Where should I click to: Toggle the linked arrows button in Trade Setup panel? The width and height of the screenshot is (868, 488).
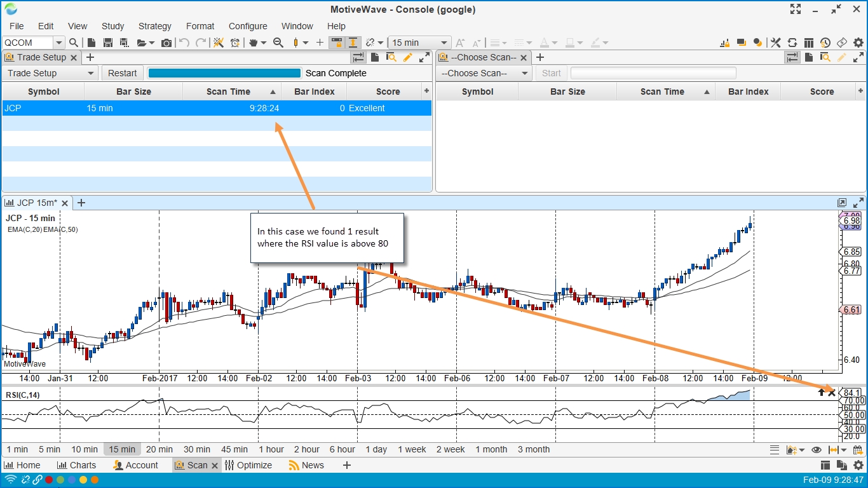(358, 57)
